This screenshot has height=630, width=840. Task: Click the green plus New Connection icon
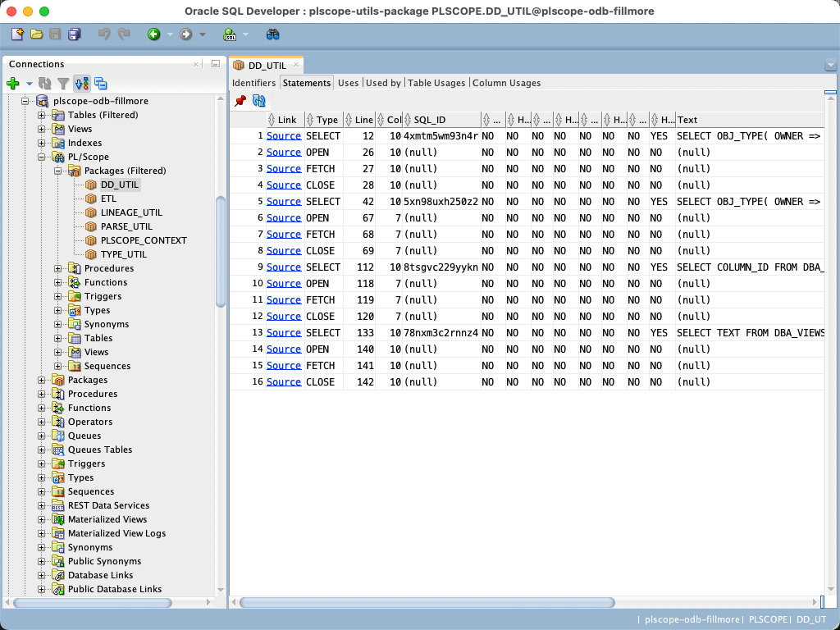pos(13,83)
